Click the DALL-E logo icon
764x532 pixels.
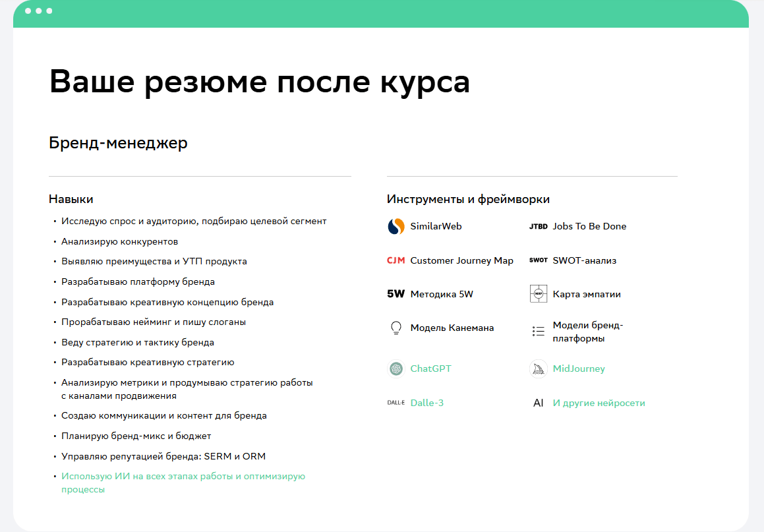[x=396, y=403]
